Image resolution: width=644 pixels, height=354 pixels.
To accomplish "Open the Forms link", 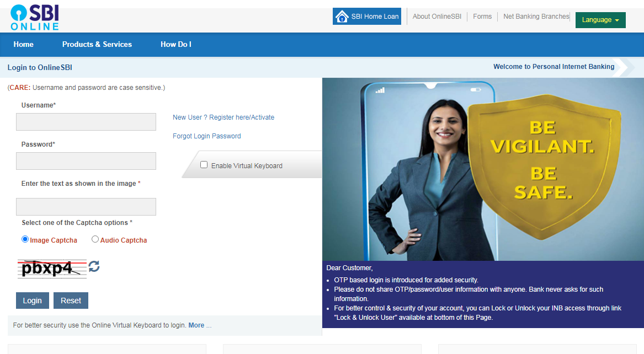I will pyautogui.click(x=482, y=17).
